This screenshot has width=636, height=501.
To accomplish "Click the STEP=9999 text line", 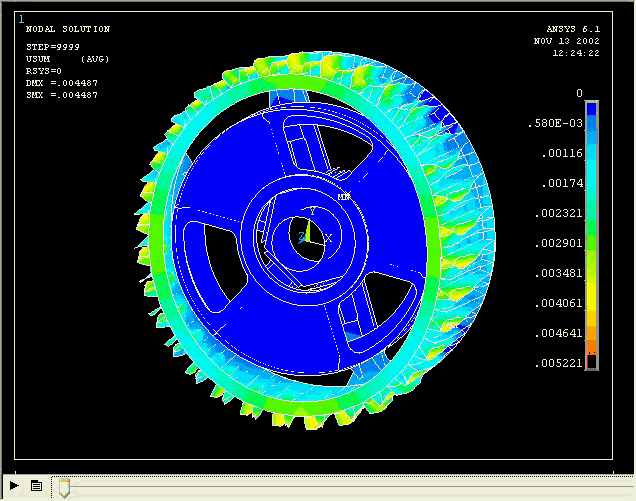I will coord(52,47).
